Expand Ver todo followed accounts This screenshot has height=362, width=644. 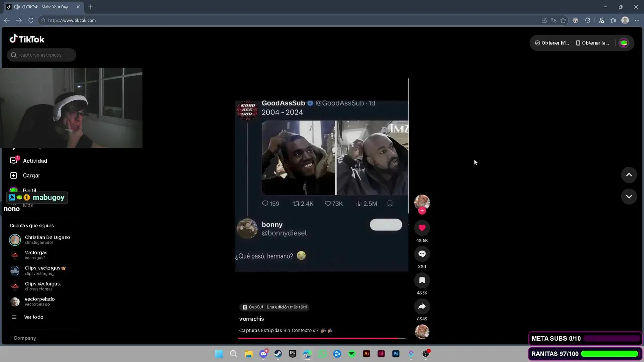point(28,317)
